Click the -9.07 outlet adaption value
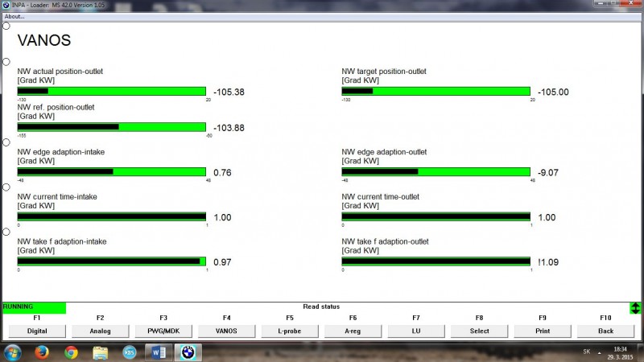 pyautogui.click(x=548, y=173)
